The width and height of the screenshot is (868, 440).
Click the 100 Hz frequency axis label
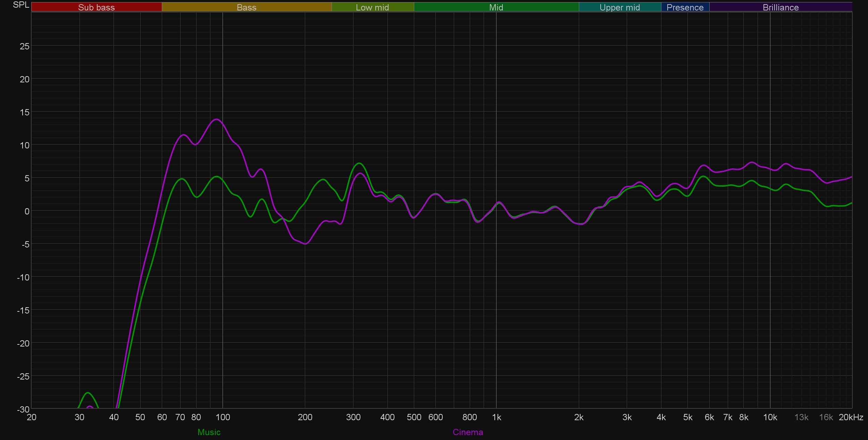[223, 417]
